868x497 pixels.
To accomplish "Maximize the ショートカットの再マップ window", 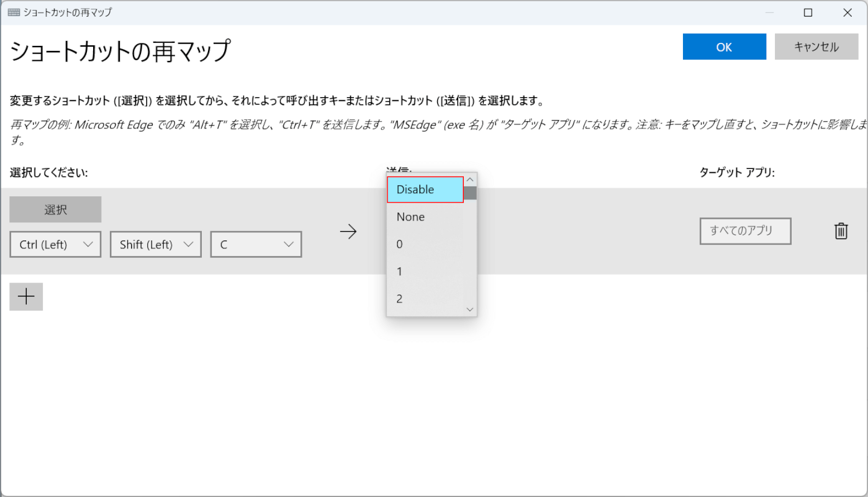I will click(x=808, y=12).
